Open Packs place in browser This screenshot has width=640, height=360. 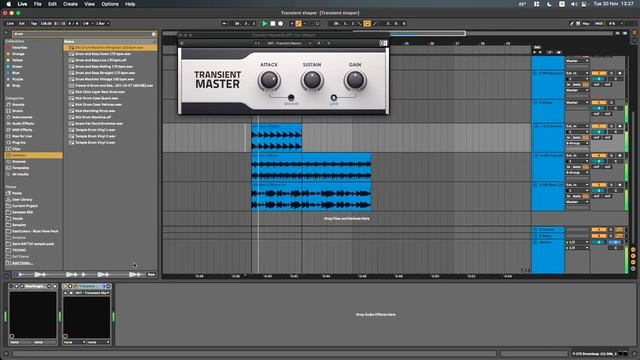pos(17,193)
